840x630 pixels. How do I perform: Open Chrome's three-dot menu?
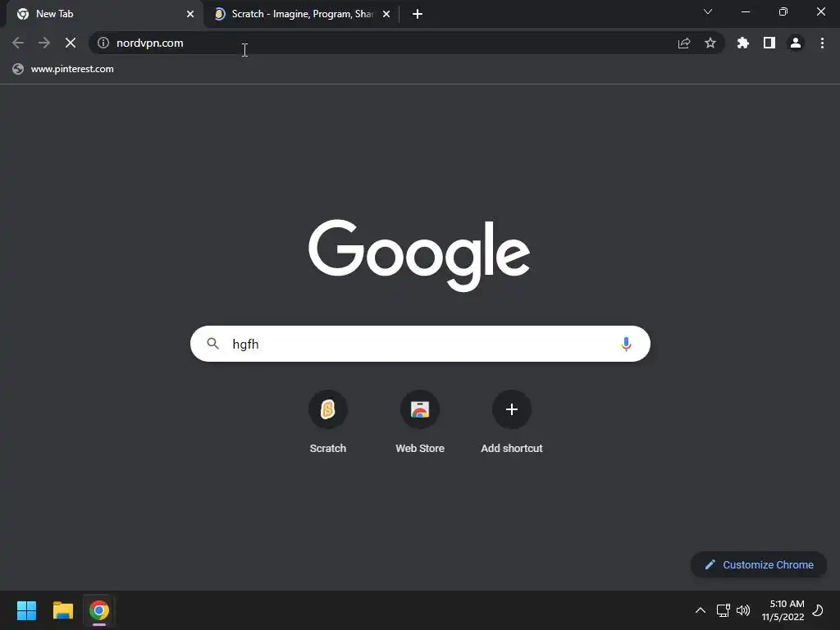(x=822, y=43)
